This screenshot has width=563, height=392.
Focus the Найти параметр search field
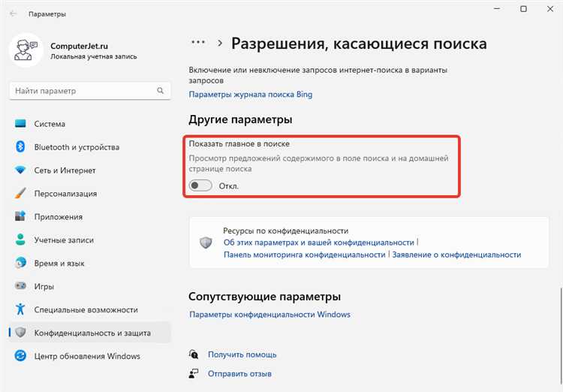click(x=90, y=91)
